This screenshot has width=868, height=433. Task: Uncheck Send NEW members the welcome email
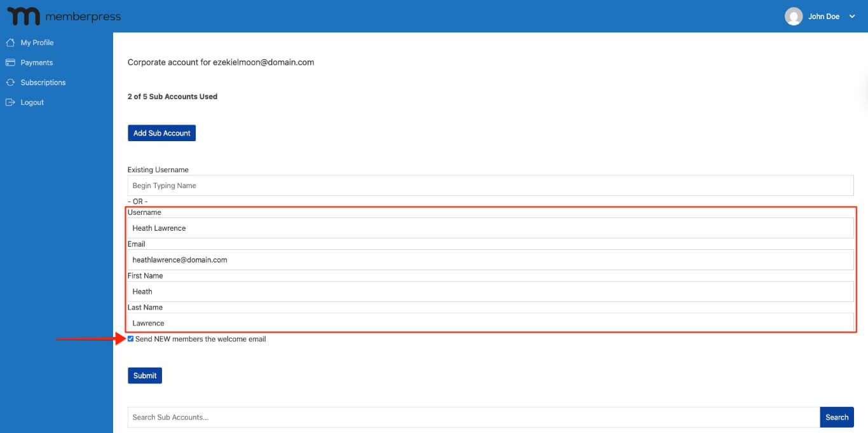click(130, 339)
